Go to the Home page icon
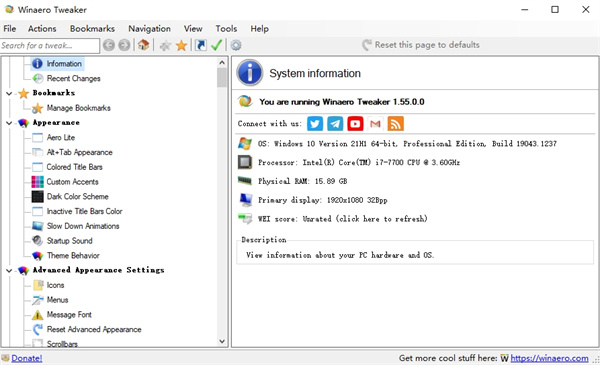 tap(143, 45)
